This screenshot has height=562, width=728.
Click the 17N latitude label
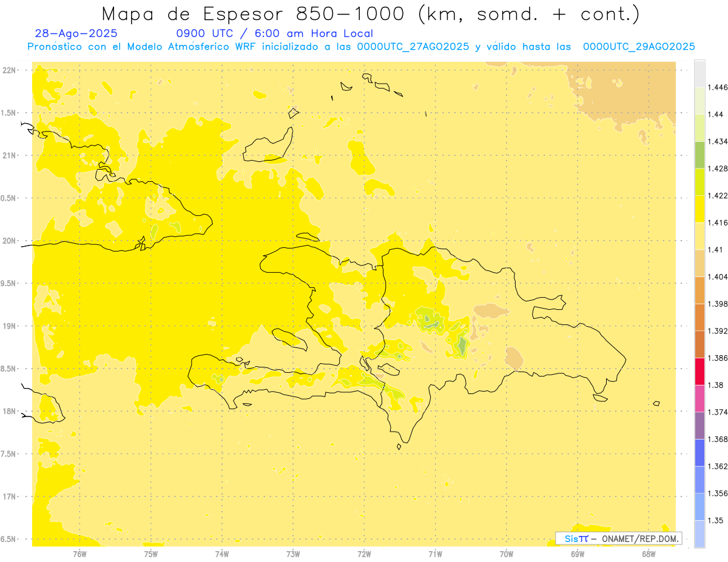tap(10, 497)
